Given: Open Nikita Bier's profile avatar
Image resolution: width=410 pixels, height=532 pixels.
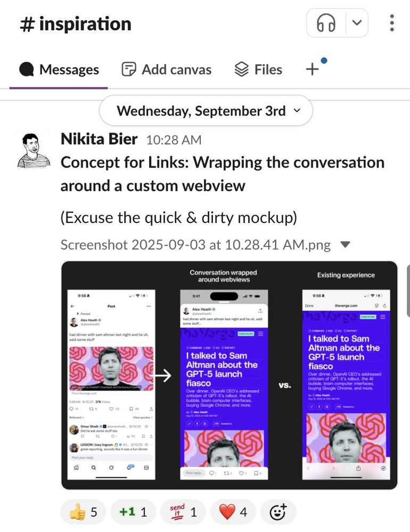Looking at the screenshot, I should point(34,151).
